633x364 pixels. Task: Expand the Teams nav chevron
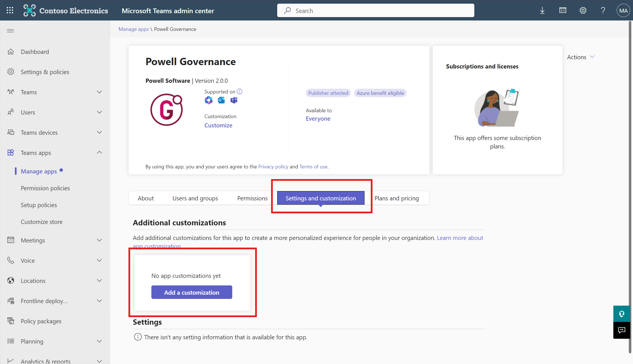[99, 92]
